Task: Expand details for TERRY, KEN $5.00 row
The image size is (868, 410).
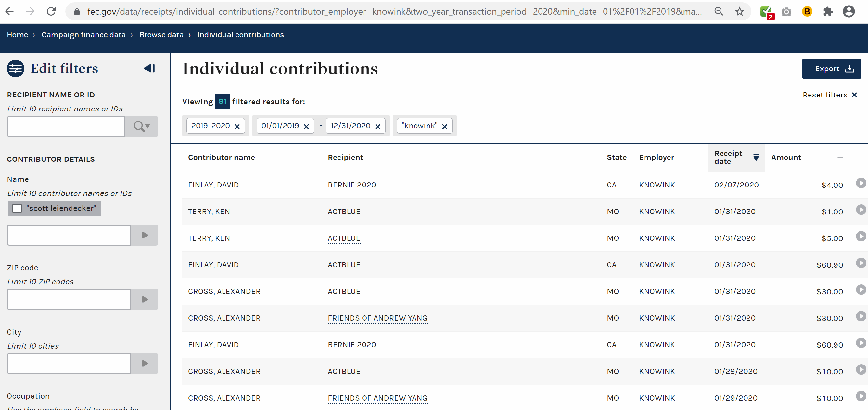Action: (x=861, y=236)
